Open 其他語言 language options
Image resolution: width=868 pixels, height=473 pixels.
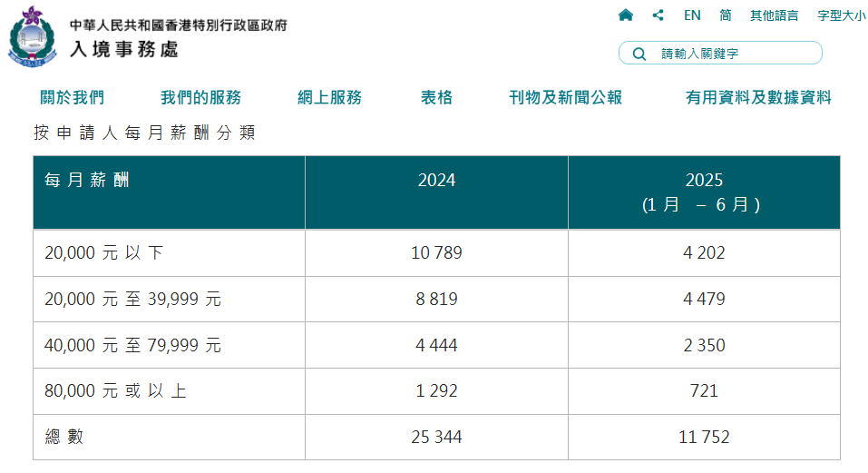(774, 15)
